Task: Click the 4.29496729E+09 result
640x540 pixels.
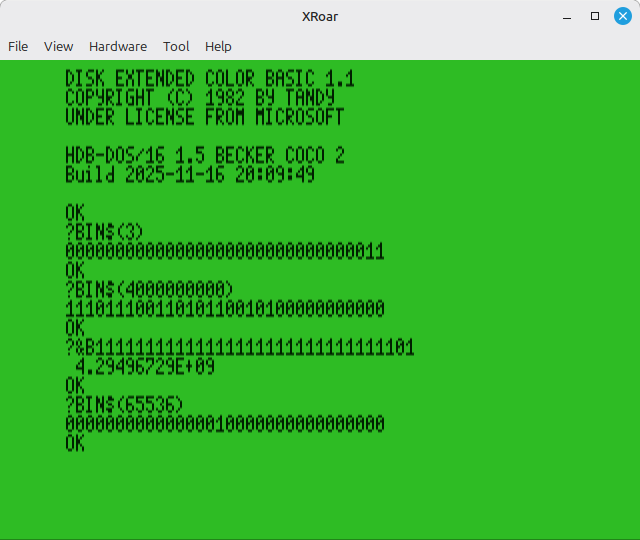Action: point(145,367)
